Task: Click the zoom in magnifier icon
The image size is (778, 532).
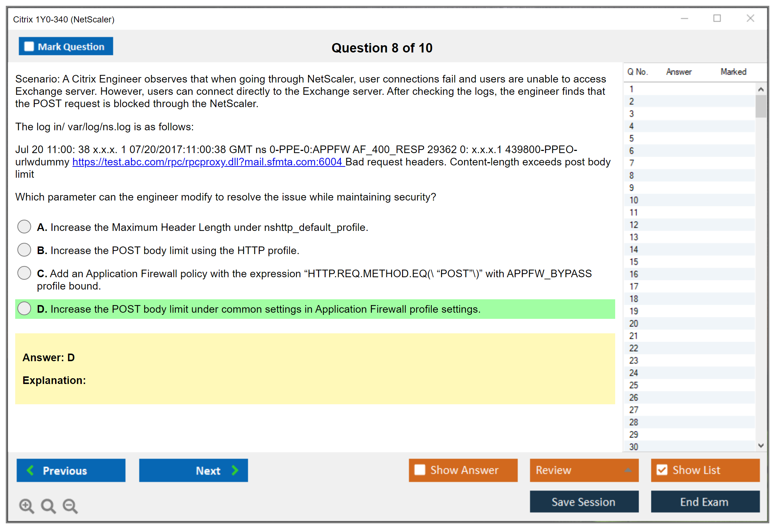Action: 26,506
